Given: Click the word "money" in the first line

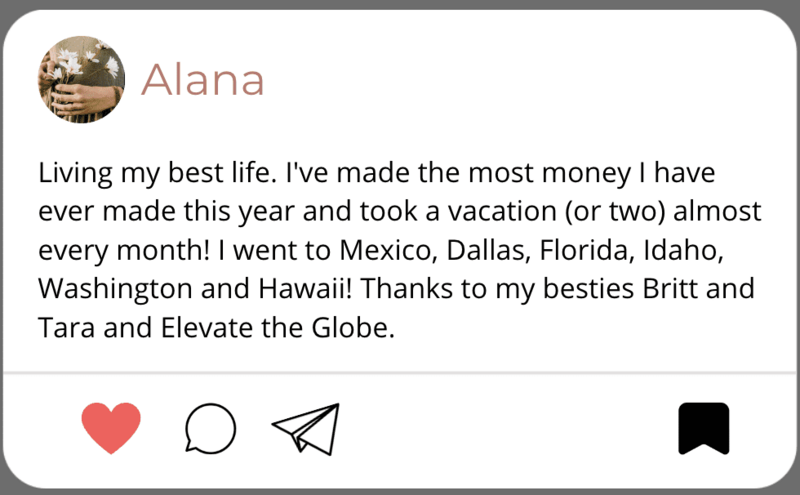Looking at the screenshot, I should pos(586,174).
